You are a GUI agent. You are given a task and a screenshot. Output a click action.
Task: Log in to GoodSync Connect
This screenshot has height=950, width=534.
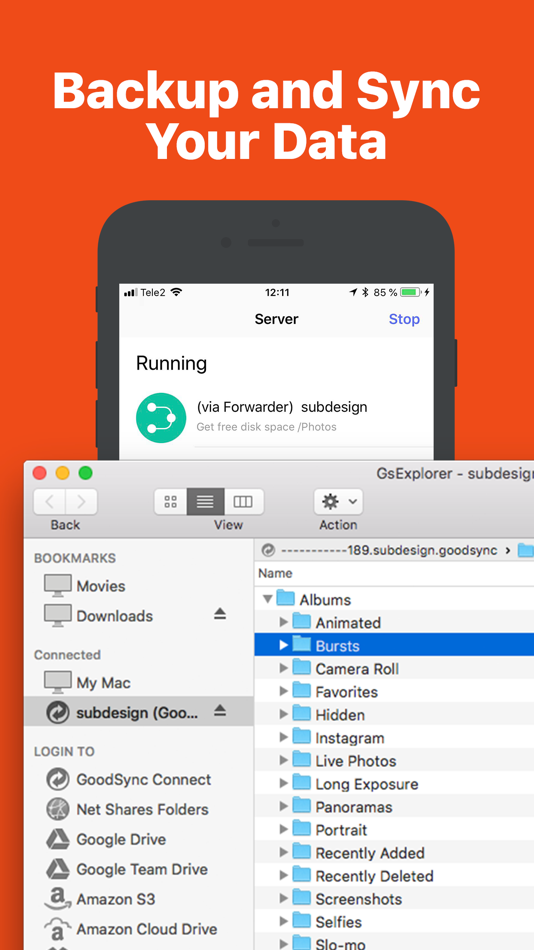(143, 779)
